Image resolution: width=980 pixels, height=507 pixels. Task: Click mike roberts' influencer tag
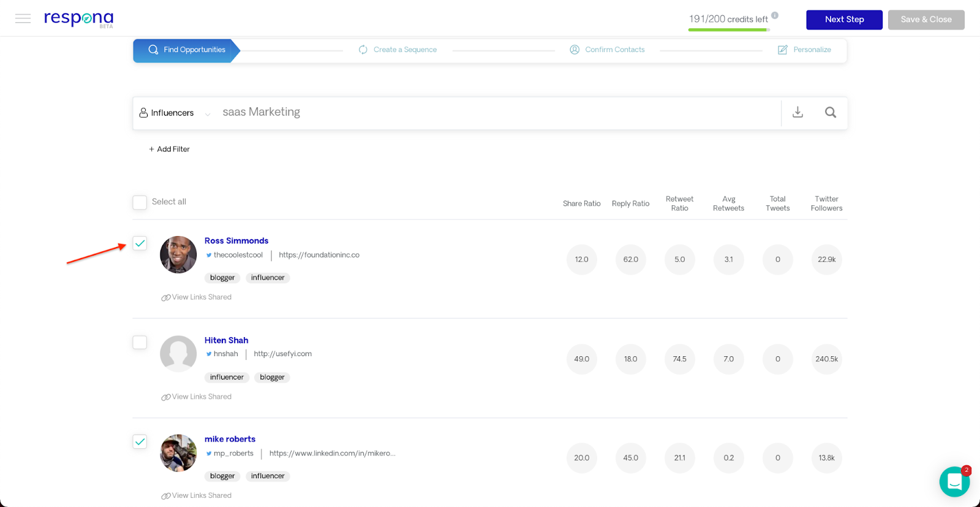pos(268,476)
